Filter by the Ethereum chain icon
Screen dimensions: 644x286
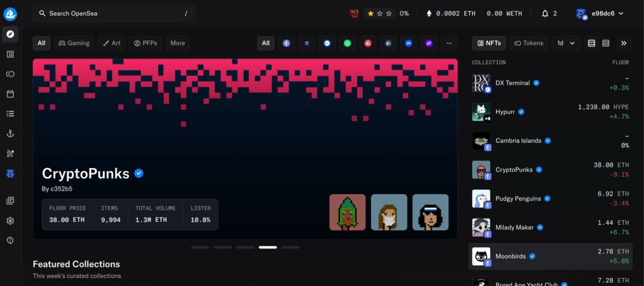pyautogui.click(x=286, y=43)
